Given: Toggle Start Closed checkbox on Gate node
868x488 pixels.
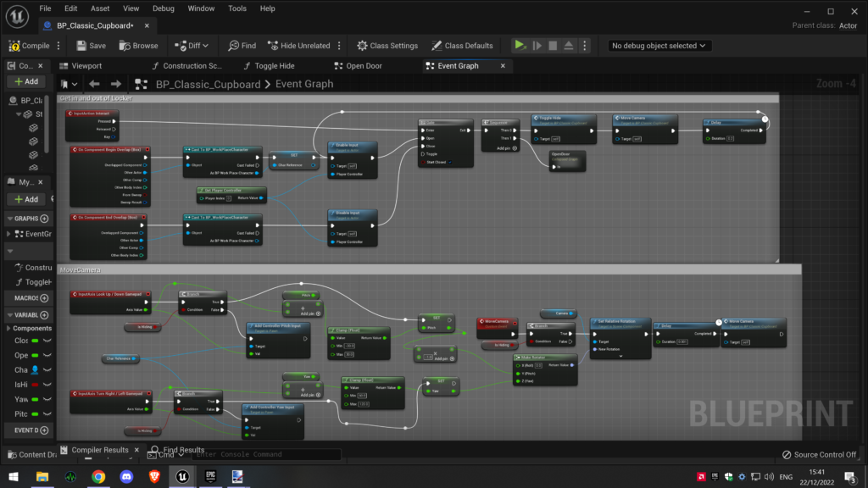Looking at the screenshot, I should (450, 162).
